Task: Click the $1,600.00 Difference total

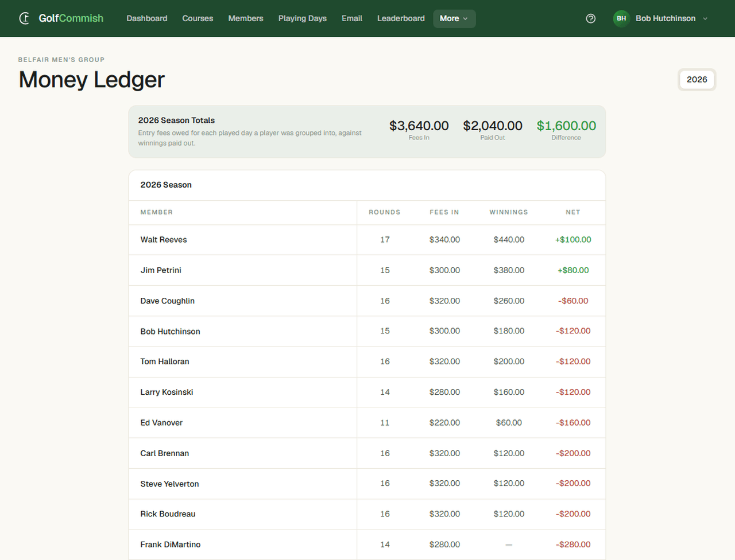Action: [x=566, y=126]
